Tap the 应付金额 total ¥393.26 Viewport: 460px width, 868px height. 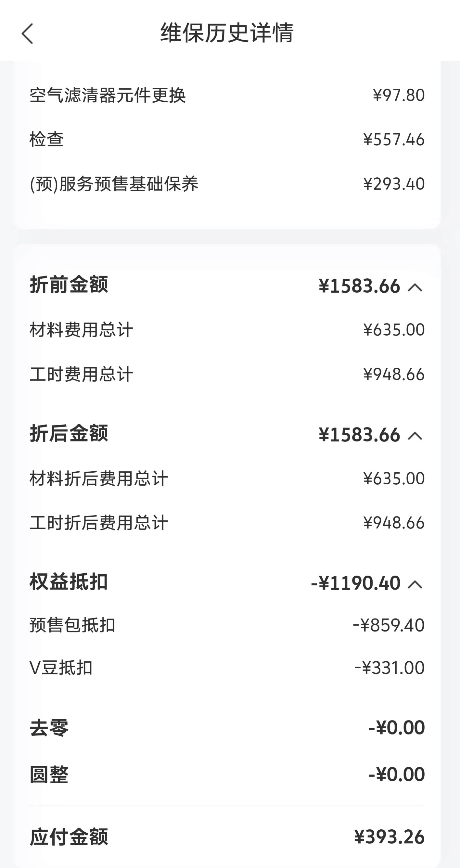389,837
